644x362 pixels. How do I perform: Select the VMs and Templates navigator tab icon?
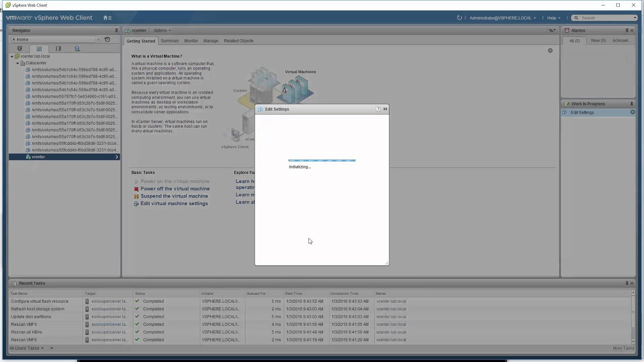pos(39,49)
